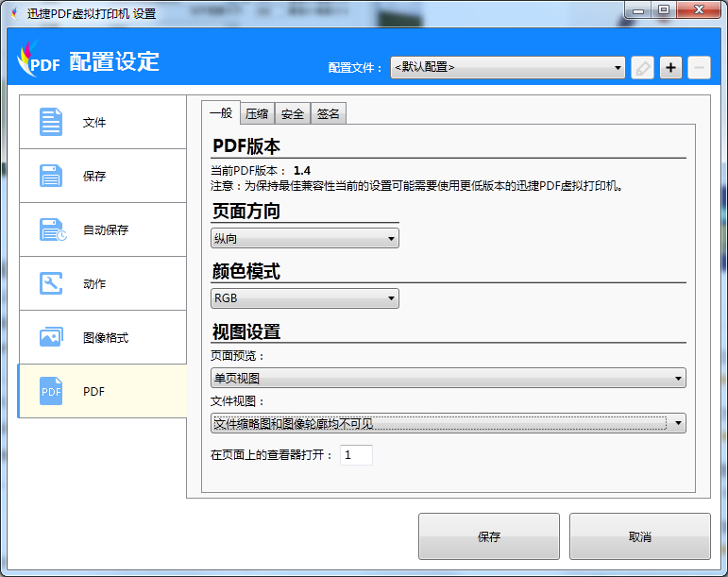Click the PDF file icon in sidebar
The height and width of the screenshot is (577, 728).
click(51, 391)
